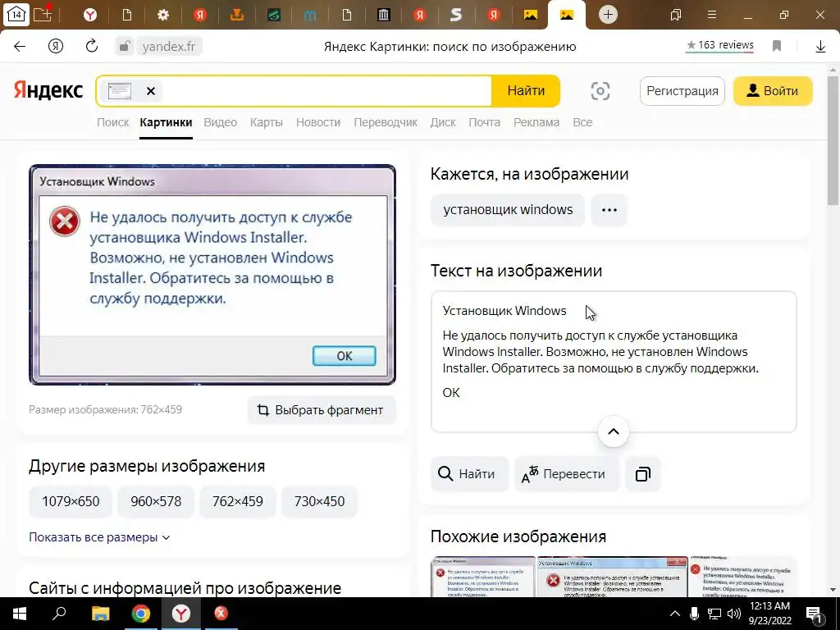The image size is (840, 630).
Task: Go back with the arrow button
Action: pyautogui.click(x=20, y=47)
